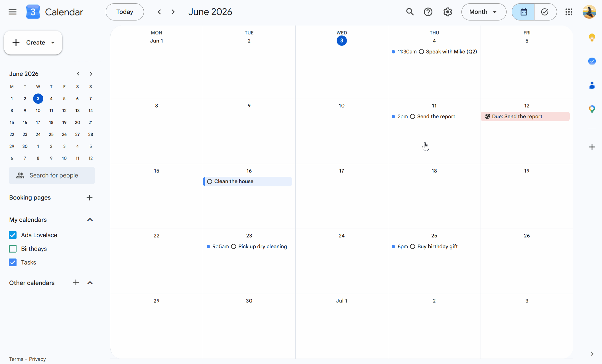Click Jul 1 date in main grid
Image resolution: width=602 pixels, height=364 pixels.
click(341, 301)
